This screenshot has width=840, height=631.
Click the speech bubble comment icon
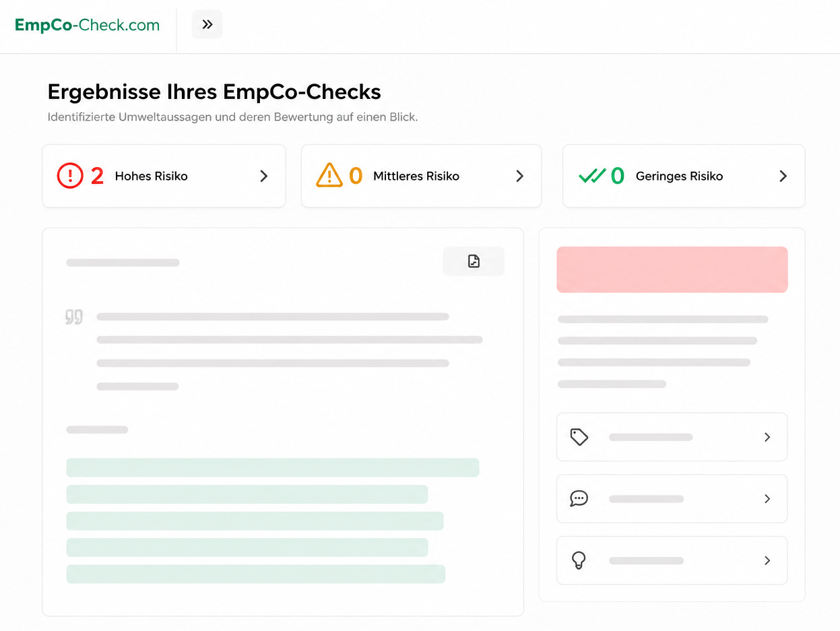(x=579, y=498)
